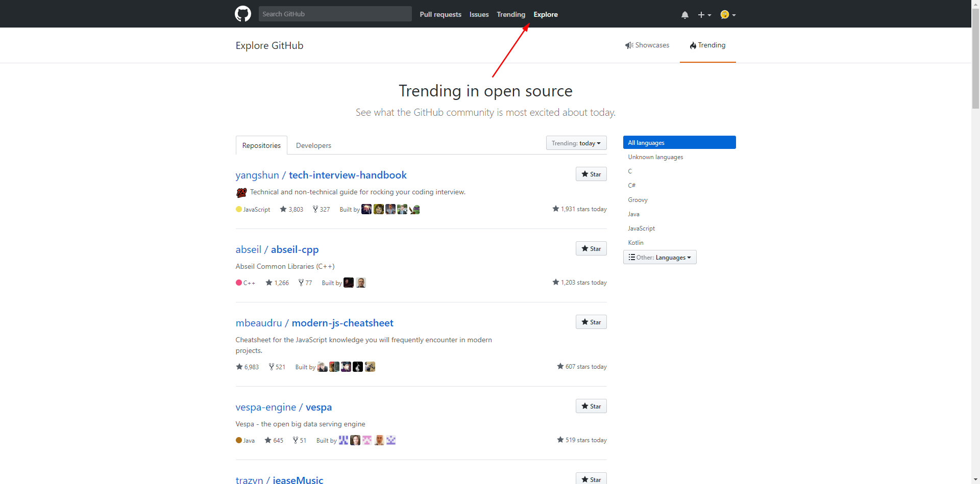980x484 pixels.
Task: Open the GitHub Octocat home logo
Action: pyautogui.click(x=243, y=14)
